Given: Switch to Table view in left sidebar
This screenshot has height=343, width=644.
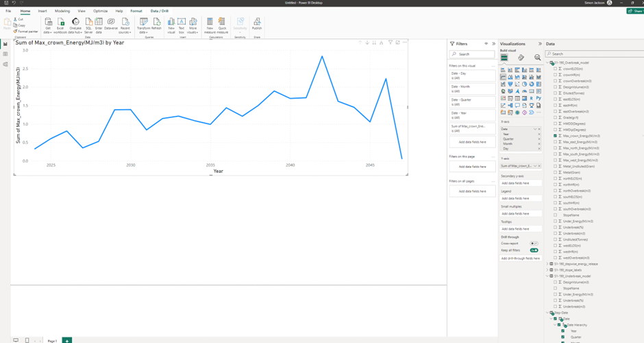Looking at the screenshot, I should point(5,54).
